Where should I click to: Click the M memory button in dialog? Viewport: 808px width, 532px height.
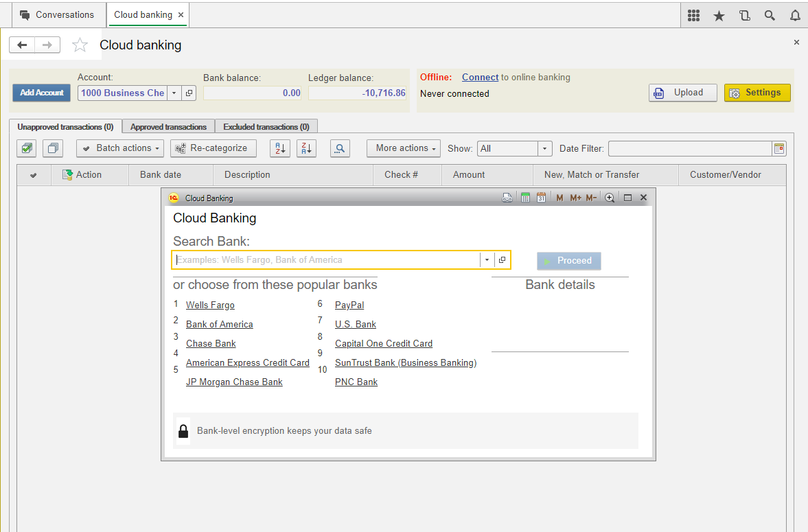click(559, 198)
